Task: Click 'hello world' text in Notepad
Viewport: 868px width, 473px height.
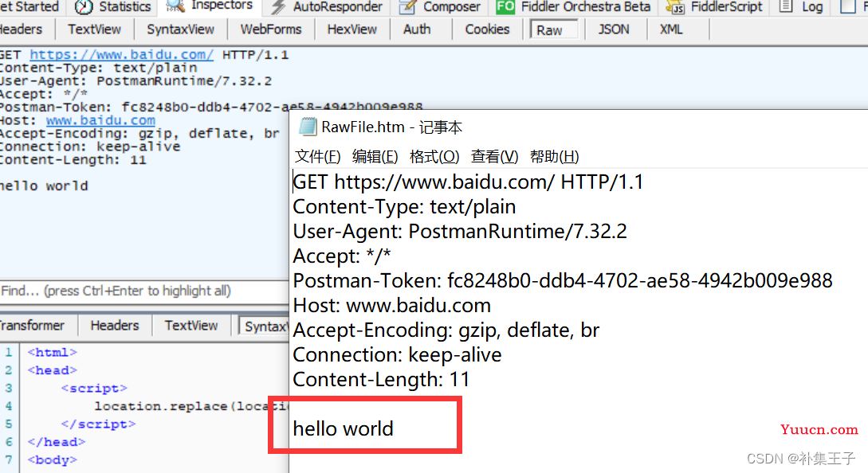Action: 344,428
